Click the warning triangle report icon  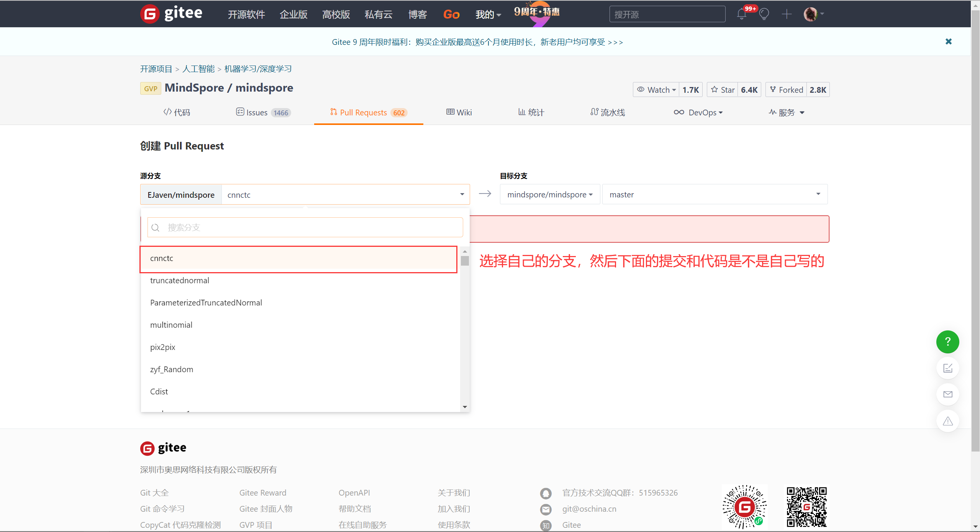point(947,421)
